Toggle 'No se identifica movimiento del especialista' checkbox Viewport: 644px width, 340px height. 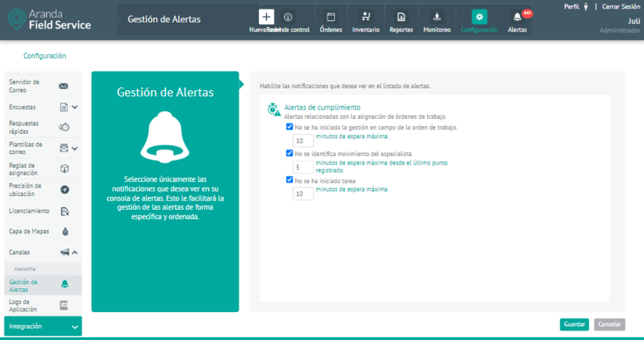click(x=290, y=153)
